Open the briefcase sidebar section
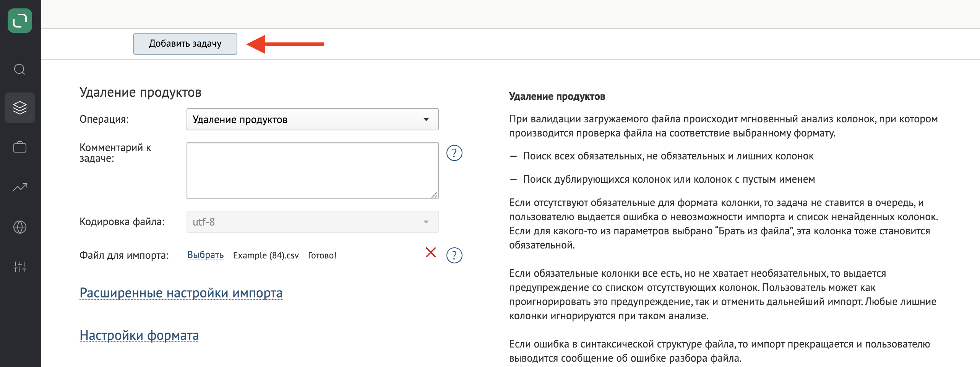Viewport: 980px width, 367px height. pos(20,147)
